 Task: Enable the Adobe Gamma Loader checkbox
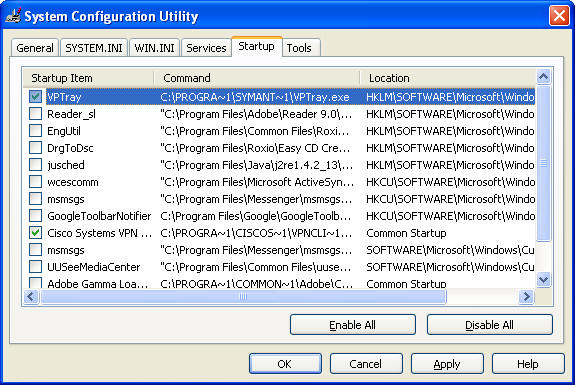[35, 283]
